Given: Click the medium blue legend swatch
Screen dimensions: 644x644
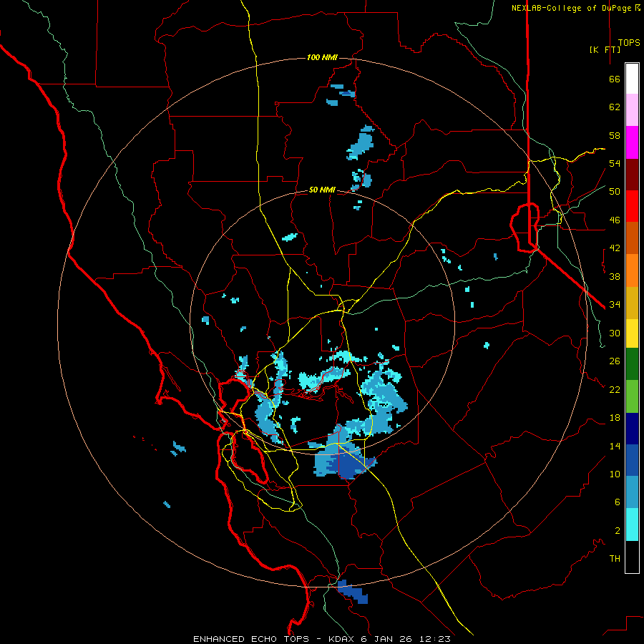Looking at the screenshot, I should pos(632,460).
